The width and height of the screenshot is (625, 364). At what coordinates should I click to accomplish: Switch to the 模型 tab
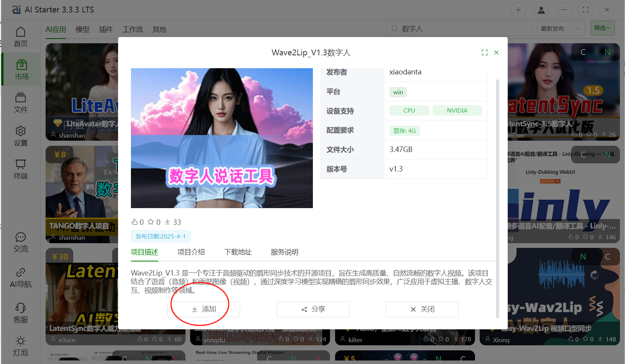point(82,29)
